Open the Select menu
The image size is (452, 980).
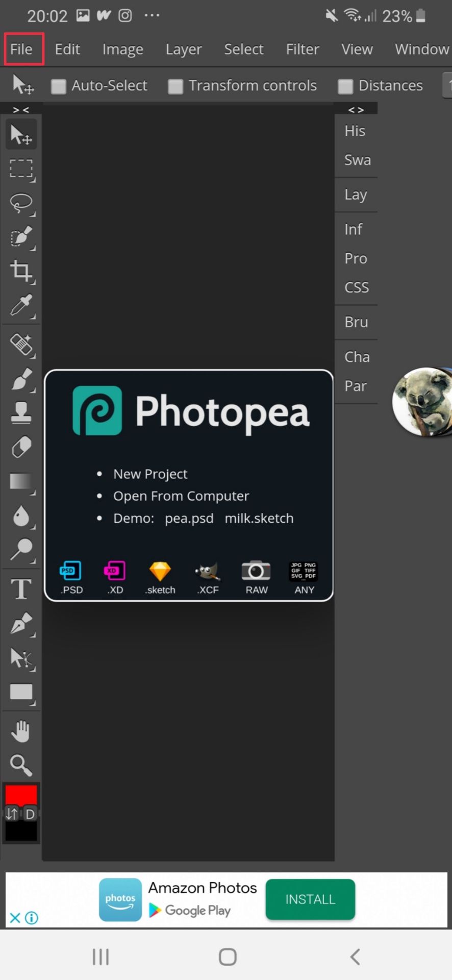tap(244, 49)
